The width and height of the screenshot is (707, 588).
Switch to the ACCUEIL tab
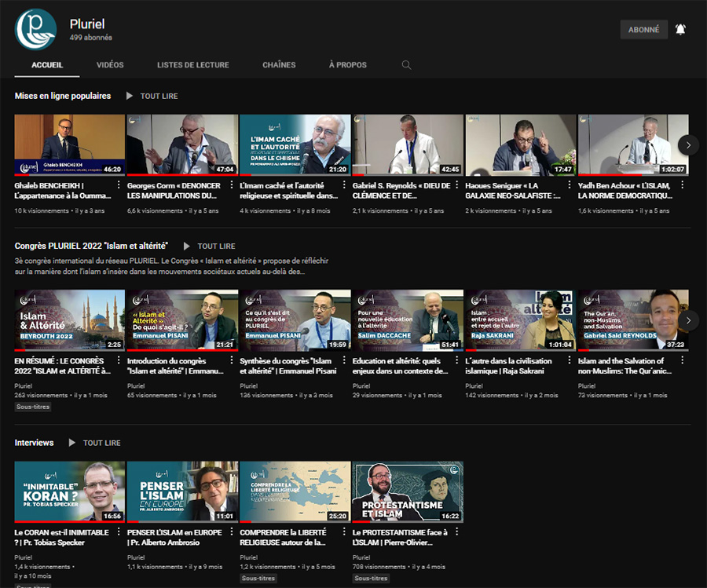tap(47, 65)
